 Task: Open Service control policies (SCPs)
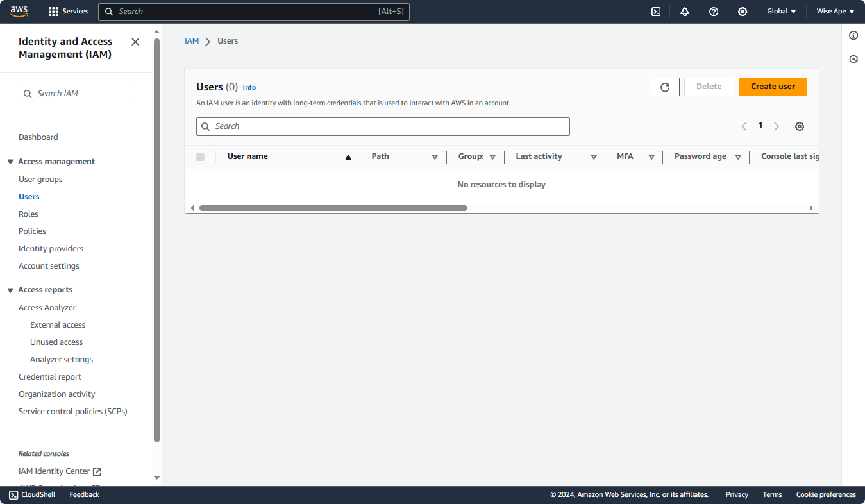coord(73,412)
